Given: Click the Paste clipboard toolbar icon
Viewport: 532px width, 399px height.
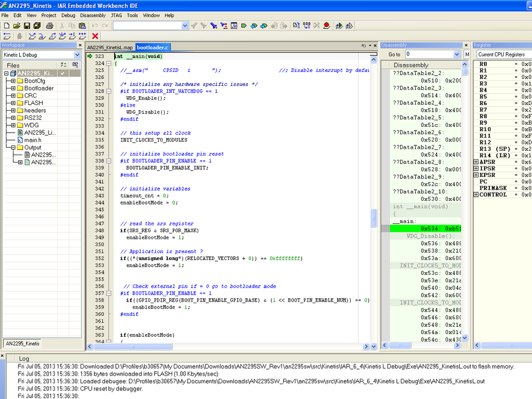Looking at the screenshot, I should pos(82,26).
